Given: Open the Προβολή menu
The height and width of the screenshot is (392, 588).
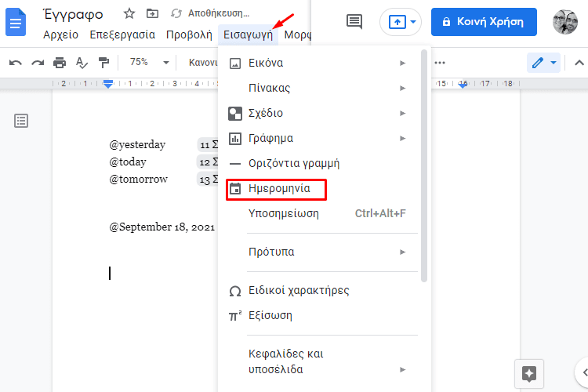Looking at the screenshot, I should (189, 34).
